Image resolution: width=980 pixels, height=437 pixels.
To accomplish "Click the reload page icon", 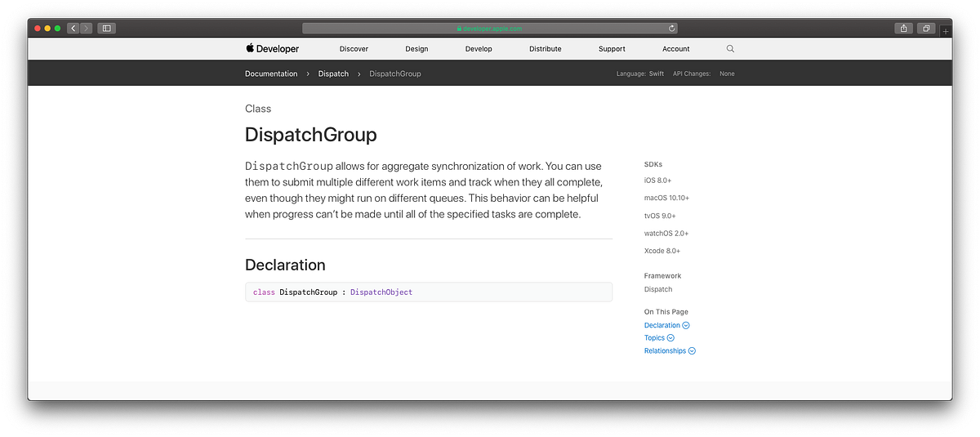I will point(671,28).
